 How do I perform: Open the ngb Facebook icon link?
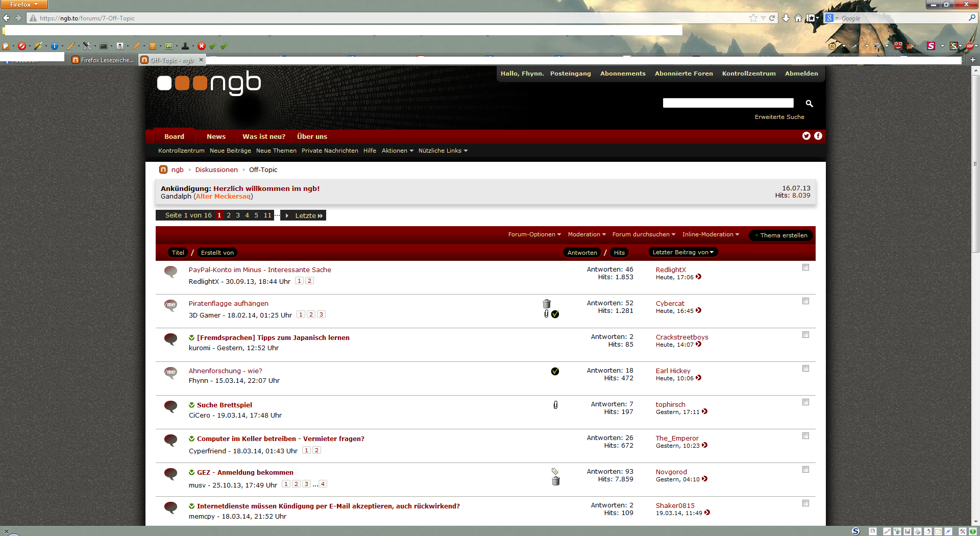pos(818,136)
